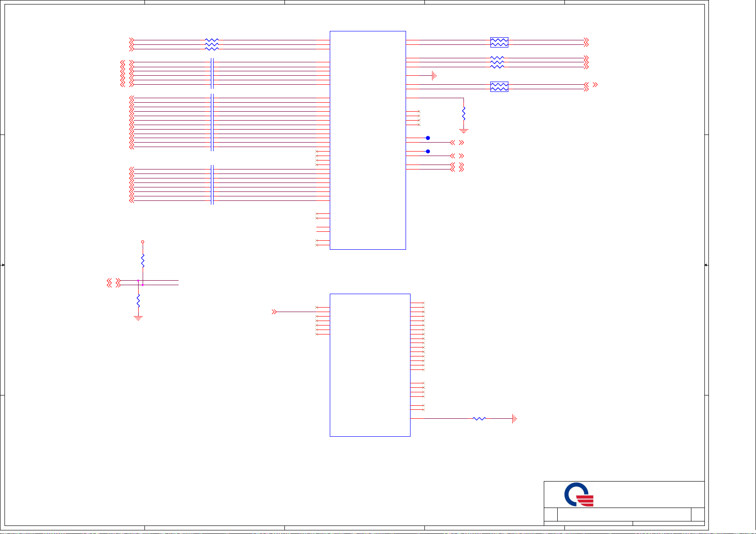The height and width of the screenshot is (534, 756).
Task: Click the power rail circle atop the divider circuit
Action: coord(143,242)
